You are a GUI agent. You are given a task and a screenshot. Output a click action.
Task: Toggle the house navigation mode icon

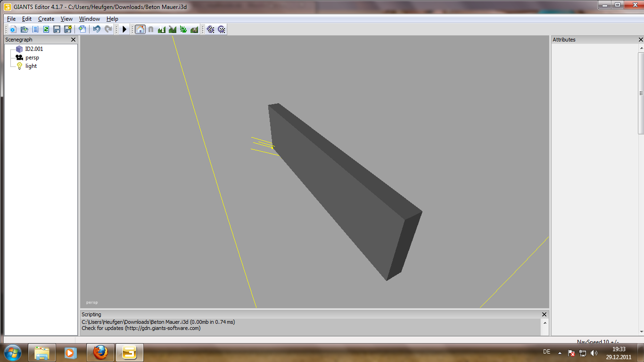140,29
